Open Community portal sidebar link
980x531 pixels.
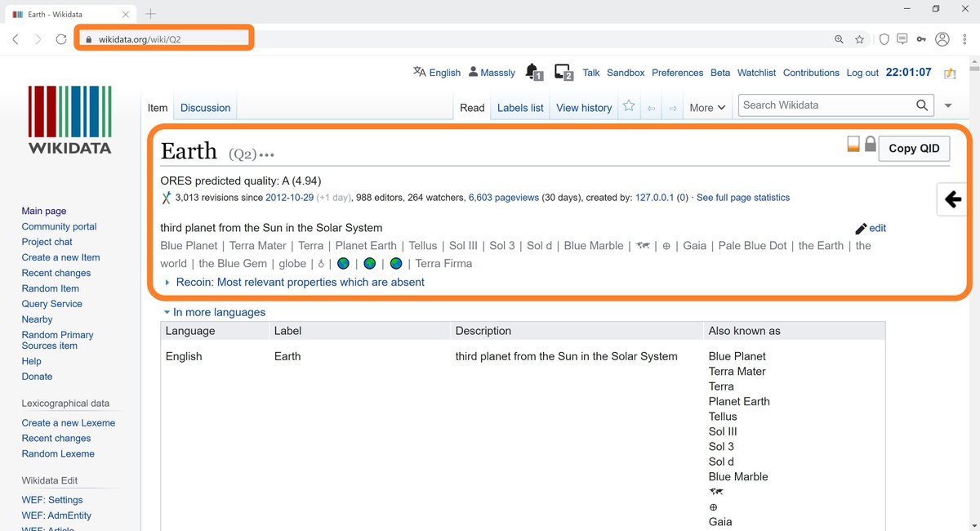click(59, 226)
